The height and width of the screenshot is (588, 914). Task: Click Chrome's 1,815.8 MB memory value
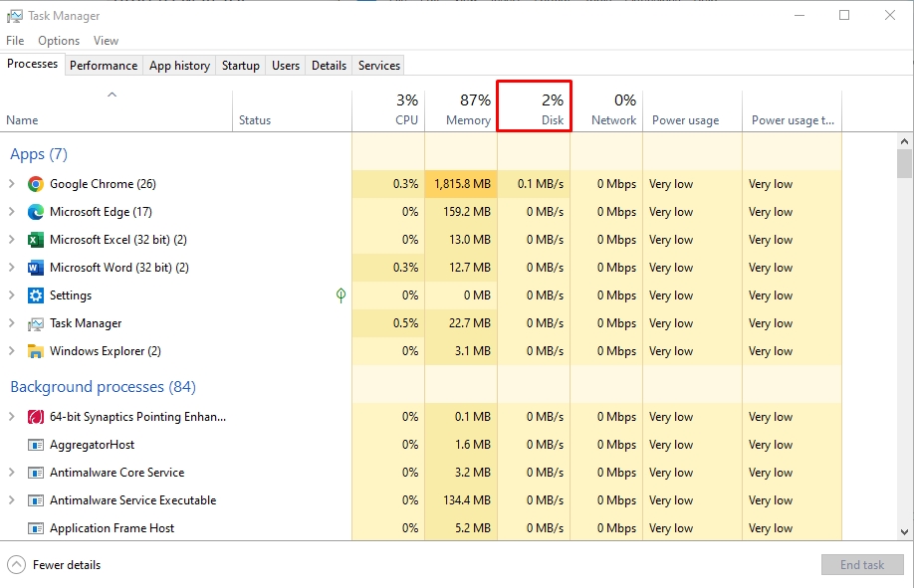coord(462,184)
